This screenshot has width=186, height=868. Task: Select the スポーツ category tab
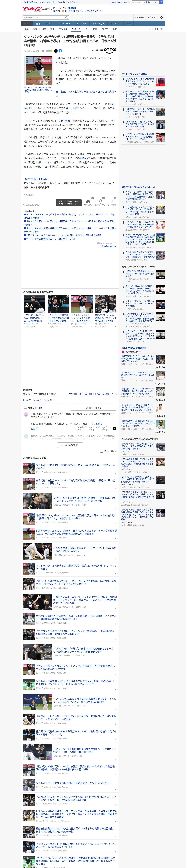pos(76,29)
